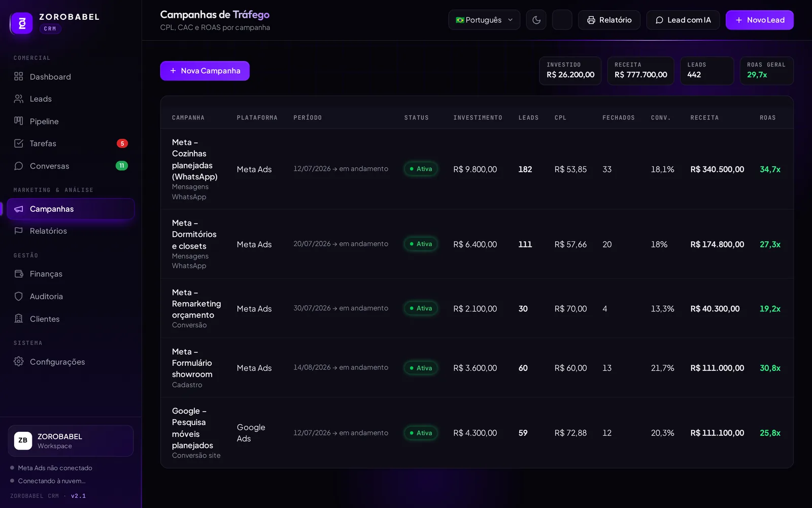
Task: Click the language dropdown chevron arrow
Action: (511, 20)
